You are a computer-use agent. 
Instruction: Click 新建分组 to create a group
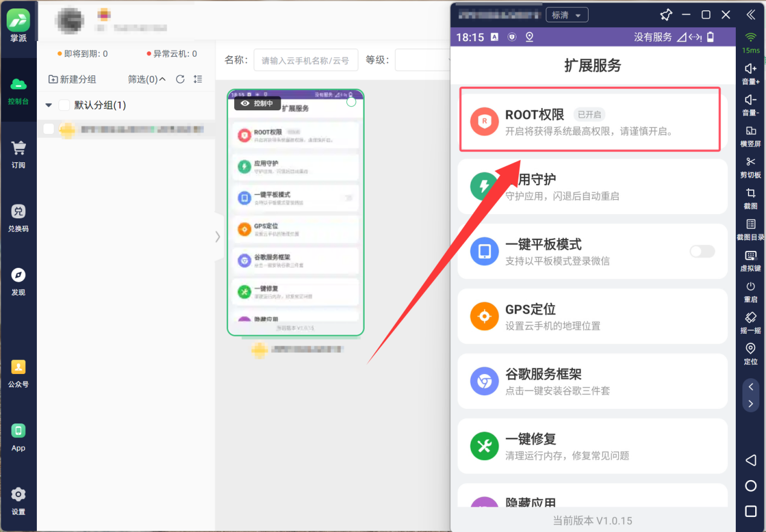(x=72, y=79)
